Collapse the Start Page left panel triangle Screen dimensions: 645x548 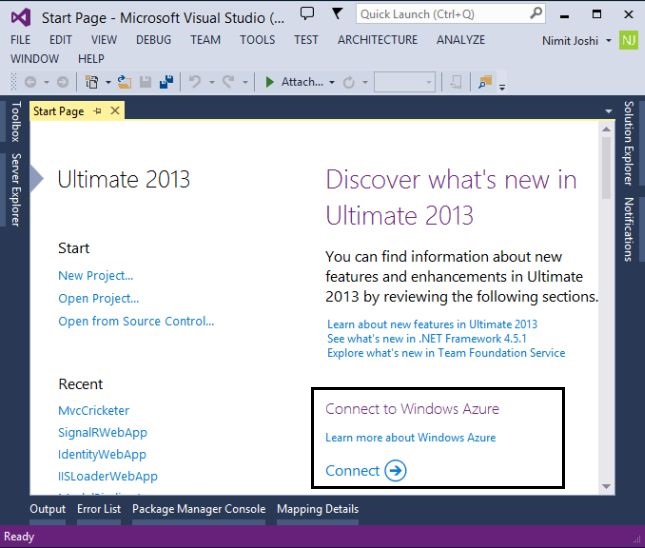point(37,179)
